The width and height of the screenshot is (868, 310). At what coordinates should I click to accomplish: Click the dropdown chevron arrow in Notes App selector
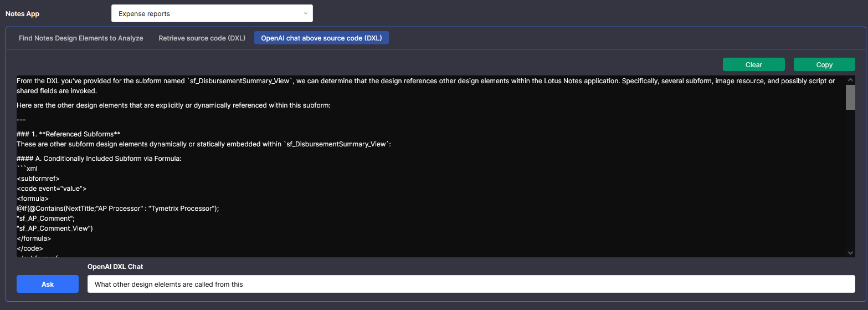305,13
